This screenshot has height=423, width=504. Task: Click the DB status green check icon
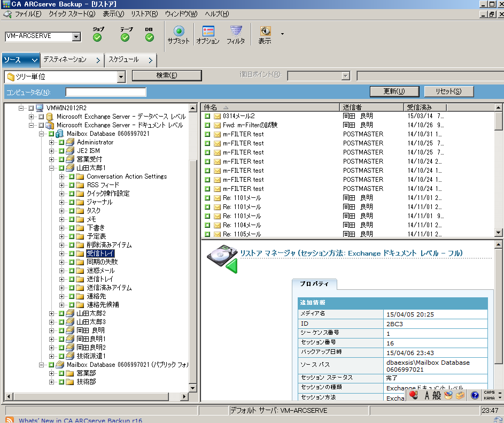(x=150, y=37)
